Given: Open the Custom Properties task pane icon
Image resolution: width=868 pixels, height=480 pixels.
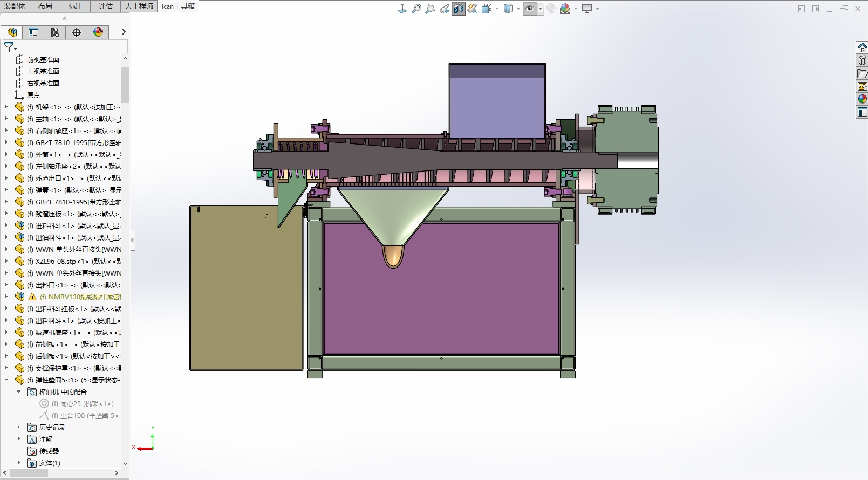Looking at the screenshot, I should (x=862, y=112).
